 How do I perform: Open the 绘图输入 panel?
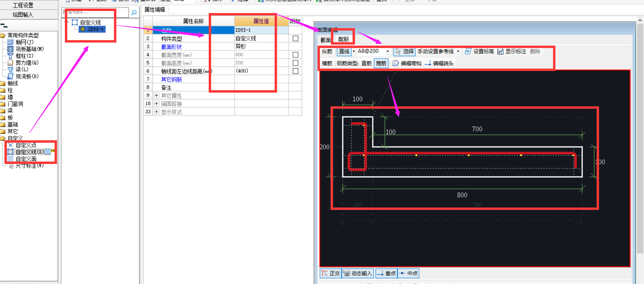23,14
